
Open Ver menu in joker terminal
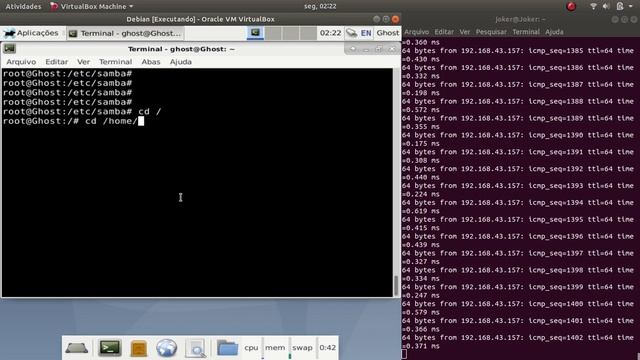click(464, 32)
